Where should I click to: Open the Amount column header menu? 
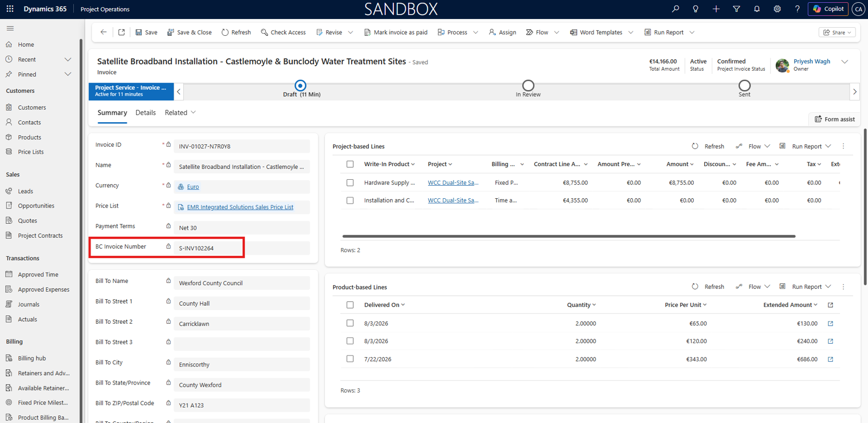(x=680, y=164)
